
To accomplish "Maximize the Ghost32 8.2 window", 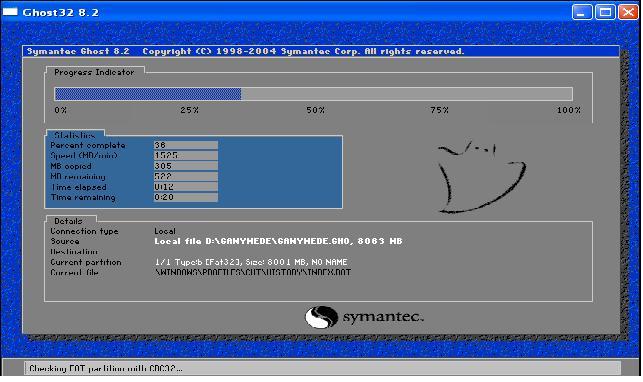I will pos(605,12).
